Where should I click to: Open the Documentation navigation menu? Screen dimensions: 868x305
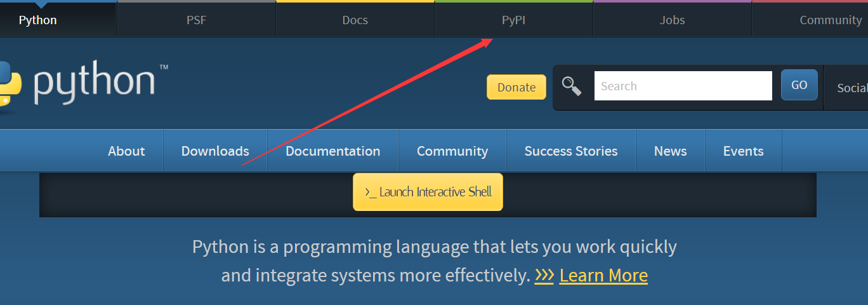tap(333, 151)
